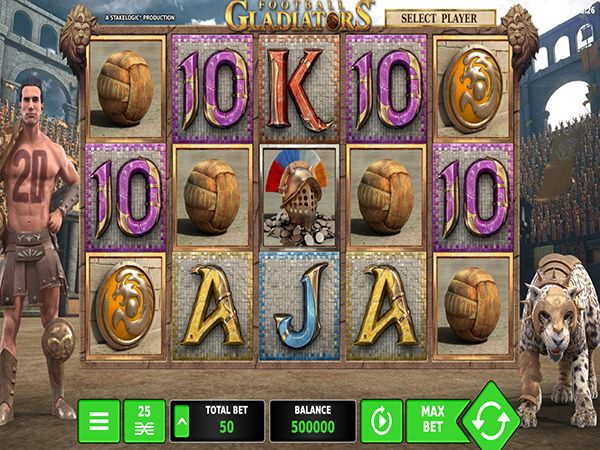Click the Balance 500000 display
Screen dimensions: 600x450
(313, 421)
